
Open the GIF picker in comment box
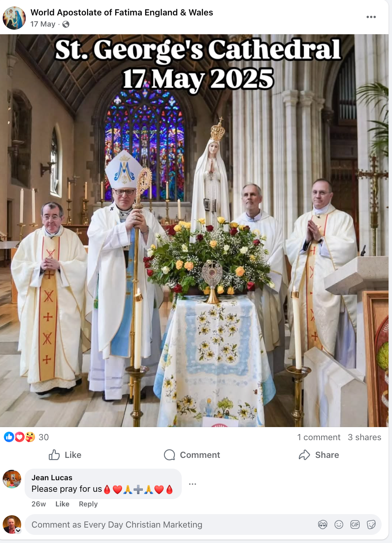355,525
